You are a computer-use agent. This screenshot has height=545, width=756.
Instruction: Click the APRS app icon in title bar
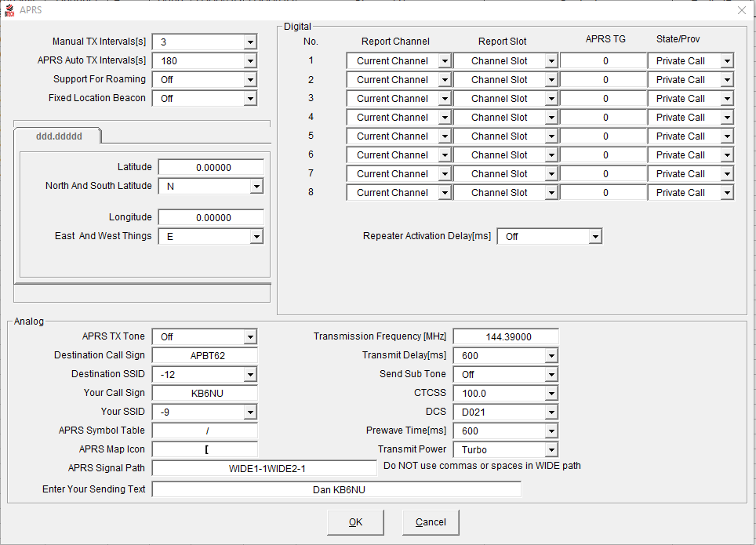(x=9, y=10)
